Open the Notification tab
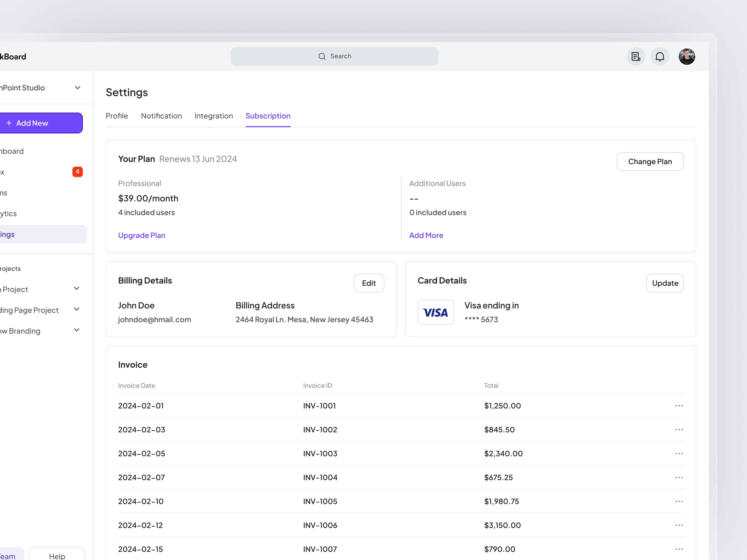This screenshot has width=747, height=560. click(161, 116)
